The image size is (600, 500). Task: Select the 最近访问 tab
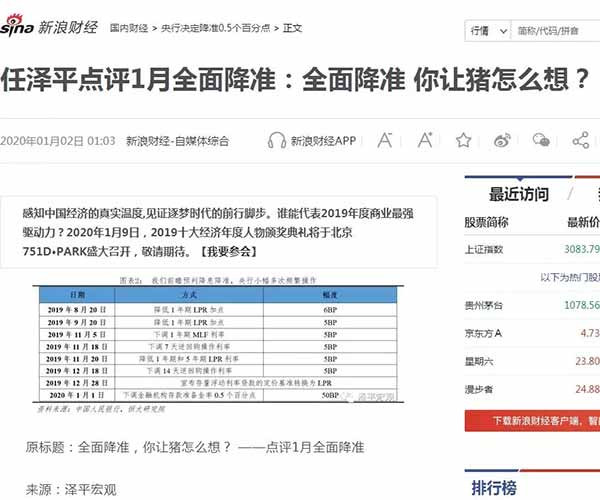519,194
